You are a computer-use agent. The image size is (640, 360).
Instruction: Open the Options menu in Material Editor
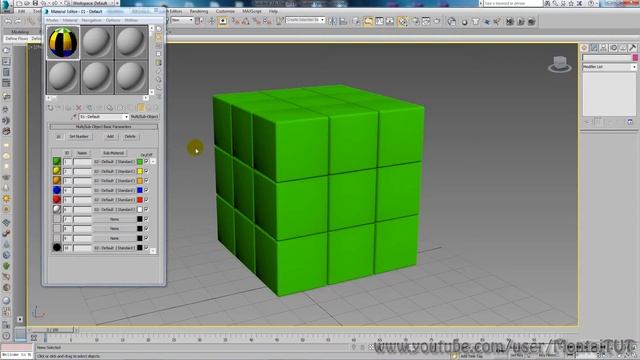click(113, 20)
